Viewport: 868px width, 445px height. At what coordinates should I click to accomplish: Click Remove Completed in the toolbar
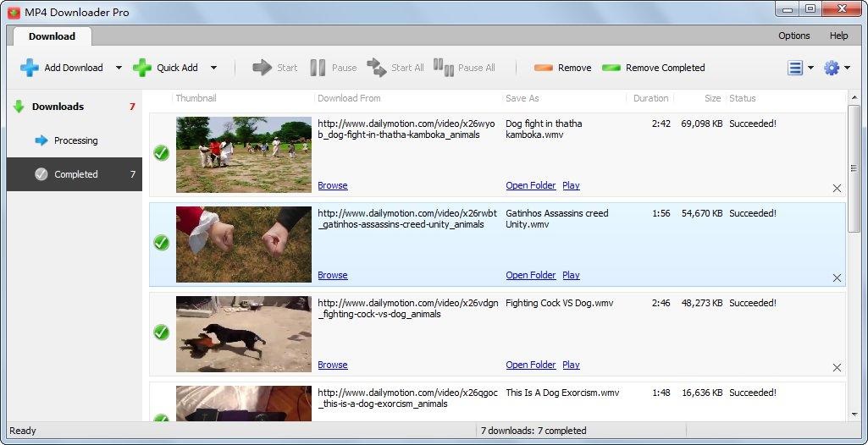pos(653,68)
